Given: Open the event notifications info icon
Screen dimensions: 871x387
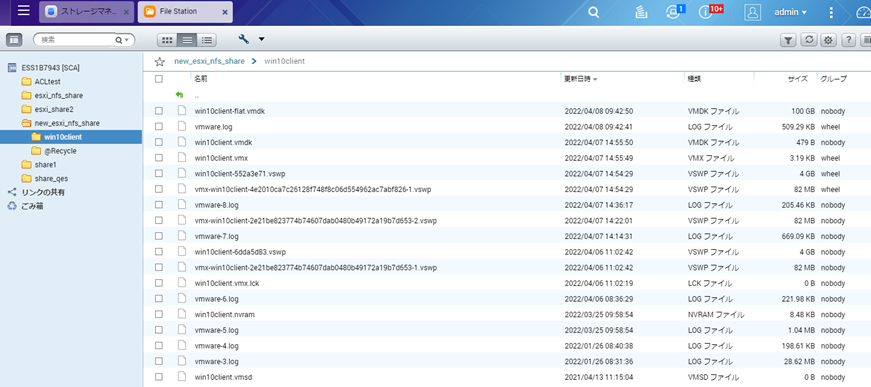Looking at the screenshot, I should point(705,13).
